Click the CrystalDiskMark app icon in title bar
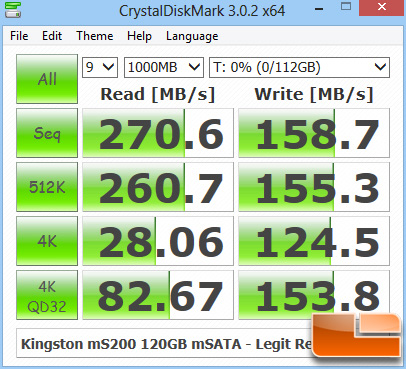Screen dimensions: 406x369 click(x=13, y=10)
